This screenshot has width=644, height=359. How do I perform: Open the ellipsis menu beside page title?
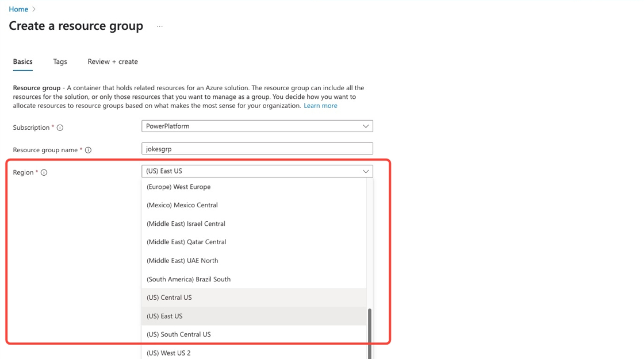click(x=160, y=26)
